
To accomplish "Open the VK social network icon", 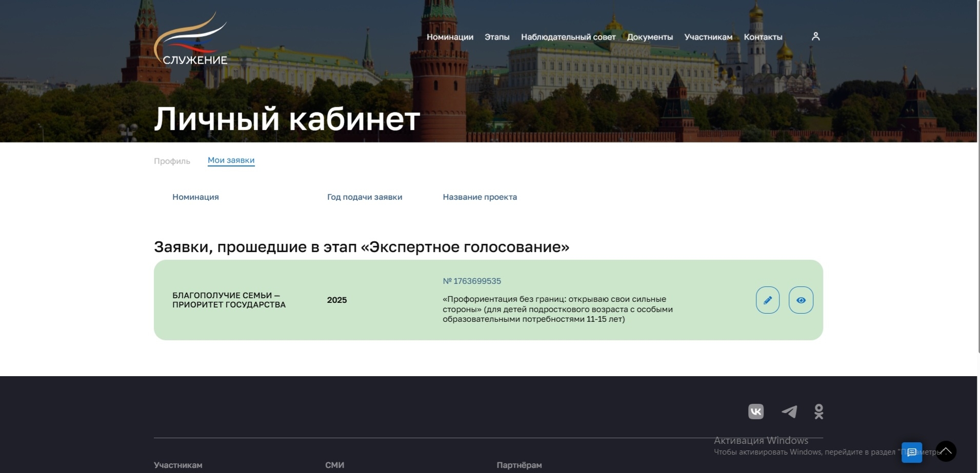I will [x=755, y=412].
